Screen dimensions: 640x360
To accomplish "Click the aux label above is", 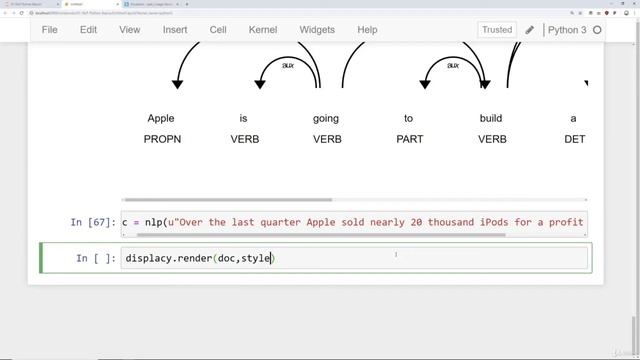I will (288, 65).
